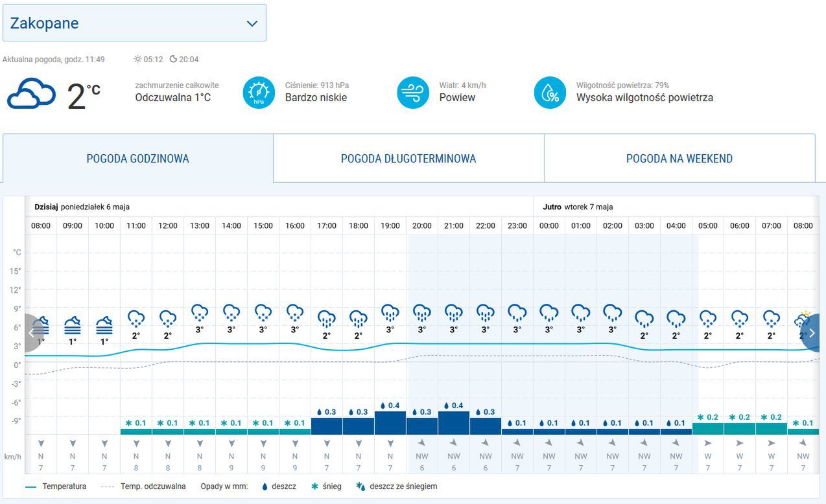Screen dimensions: 826x504
Task: Click the current cloudy weather icon
Action: tap(31, 93)
